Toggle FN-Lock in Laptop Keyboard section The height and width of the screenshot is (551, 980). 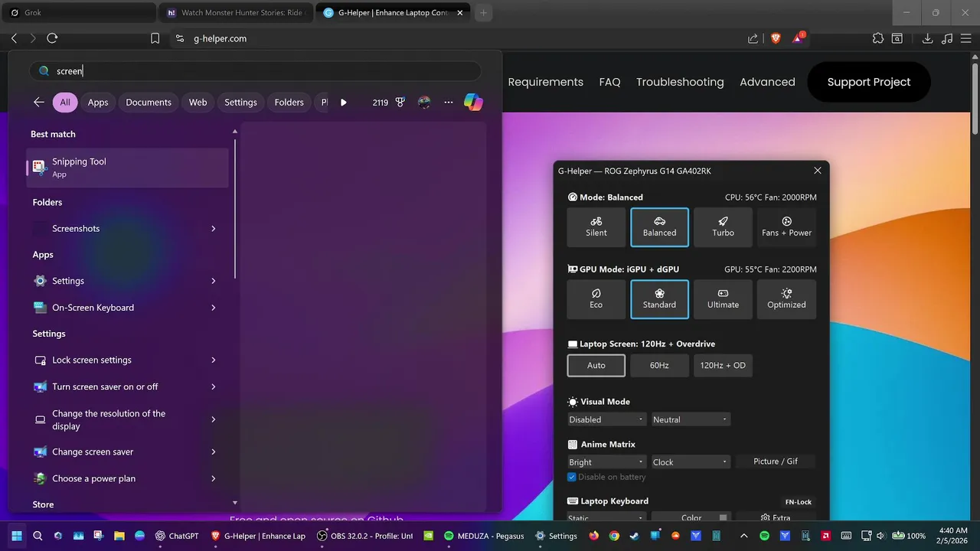pos(799,502)
